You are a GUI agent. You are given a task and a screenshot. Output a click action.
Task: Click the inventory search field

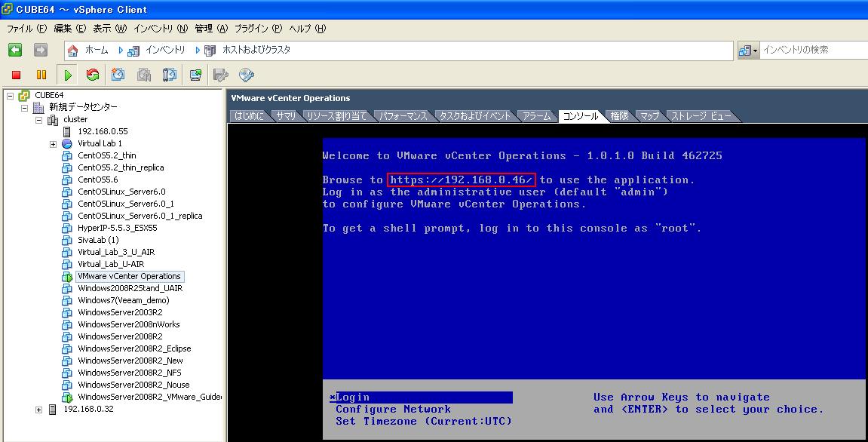pyautogui.click(x=813, y=50)
